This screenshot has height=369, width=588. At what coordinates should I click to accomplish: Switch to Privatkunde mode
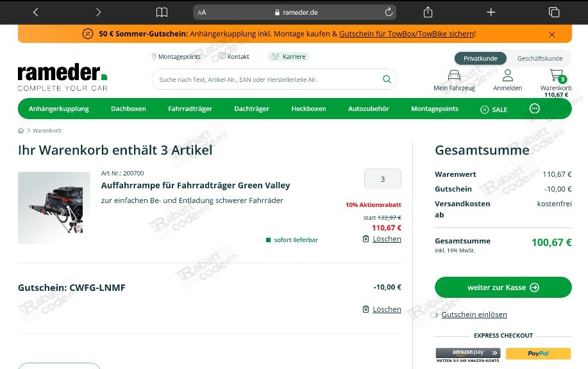[x=480, y=58]
